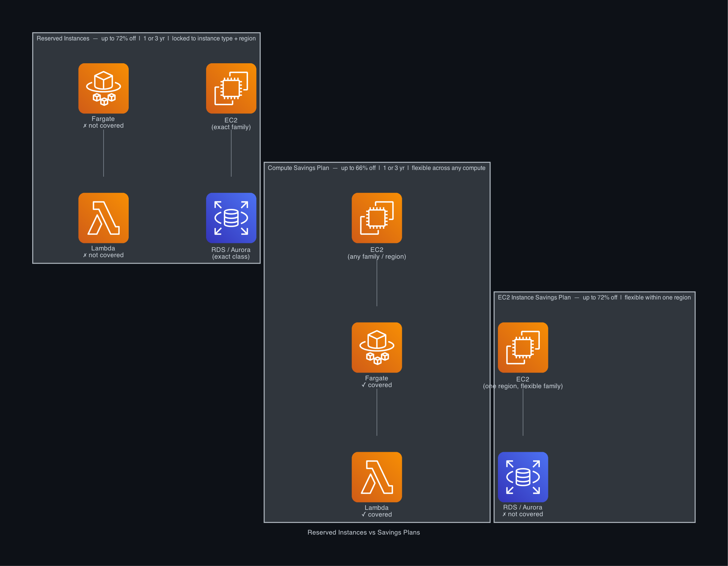Select the Lambda icon under Reserved Instances
Viewport: 728px width, 566px height.
point(103,218)
